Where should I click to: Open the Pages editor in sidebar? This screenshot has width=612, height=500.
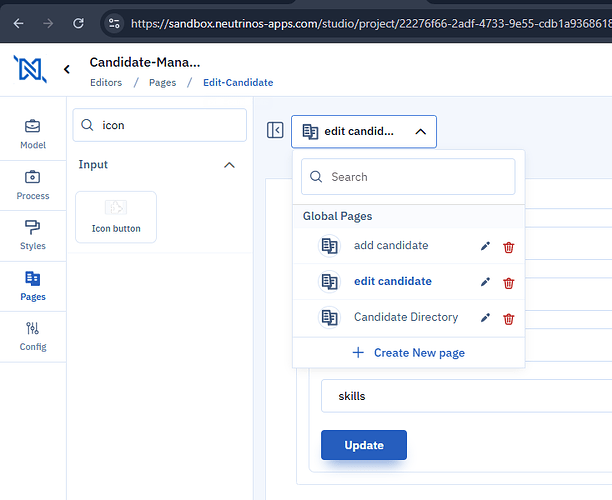pos(33,286)
